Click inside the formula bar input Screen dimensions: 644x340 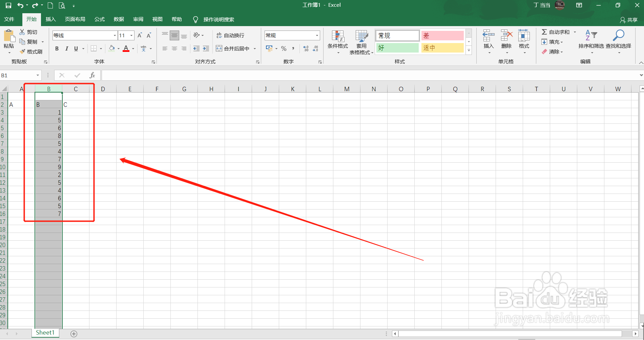(369, 75)
